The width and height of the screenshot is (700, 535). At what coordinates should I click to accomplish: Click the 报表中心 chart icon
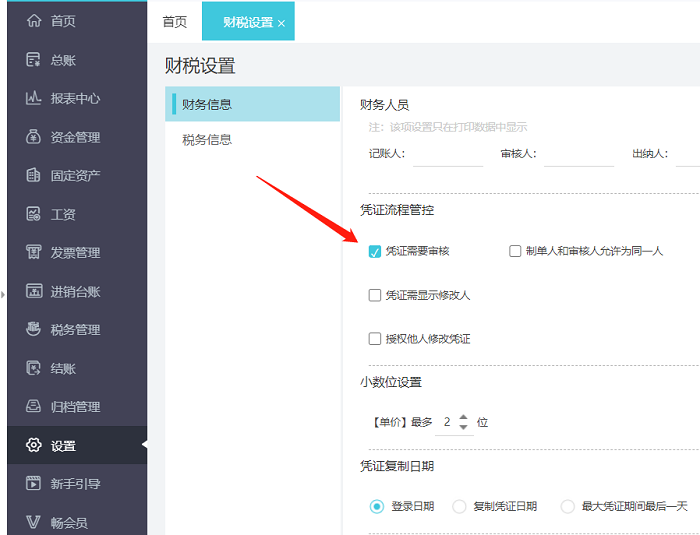click(33, 98)
